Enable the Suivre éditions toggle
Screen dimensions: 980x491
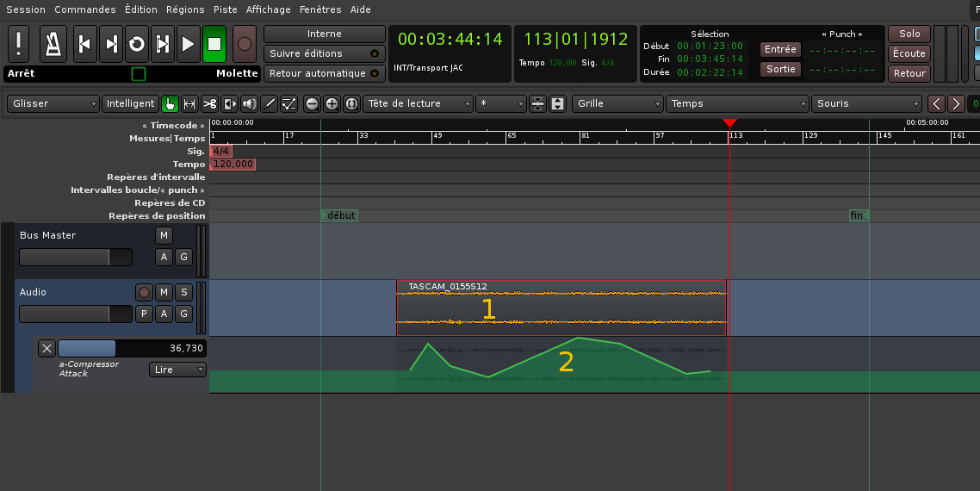coord(324,53)
